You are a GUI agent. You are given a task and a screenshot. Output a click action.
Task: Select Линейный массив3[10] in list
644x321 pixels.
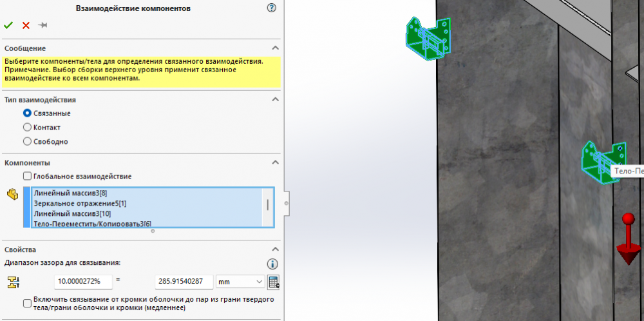tap(146, 214)
